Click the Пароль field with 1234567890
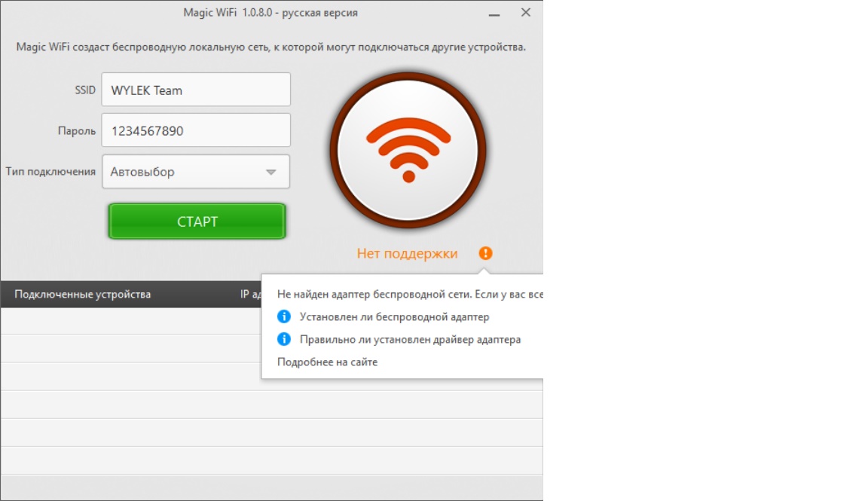This screenshot has height=501, width=868. click(x=196, y=130)
